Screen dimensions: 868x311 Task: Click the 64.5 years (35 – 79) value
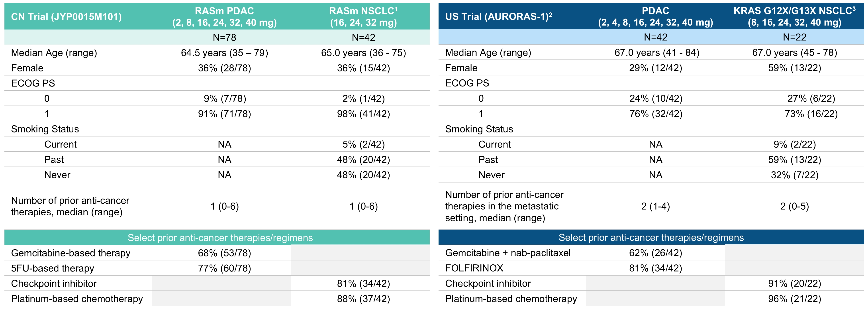pyautogui.click(x=224, y=53)
